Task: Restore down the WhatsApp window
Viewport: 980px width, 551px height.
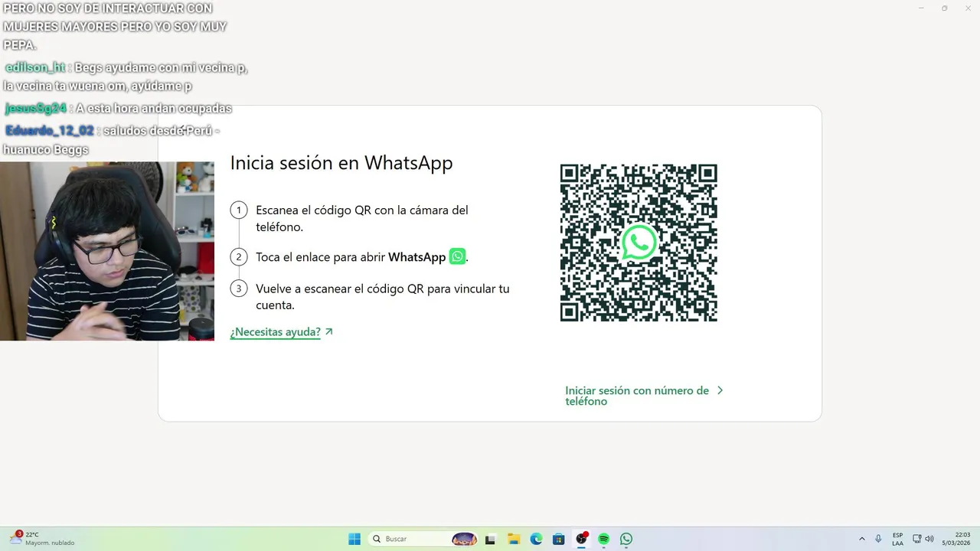Action: [944, 8]
